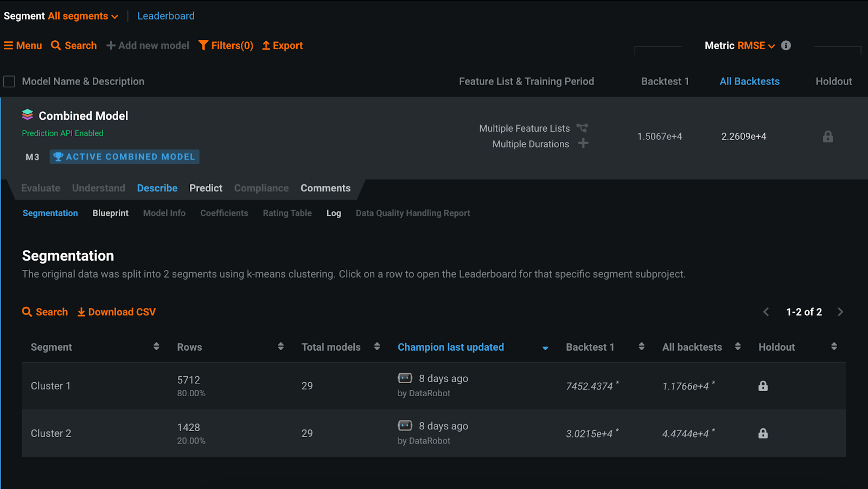Click the M3 model identifier
Screen dimensions: 868x489
(33, 157)
